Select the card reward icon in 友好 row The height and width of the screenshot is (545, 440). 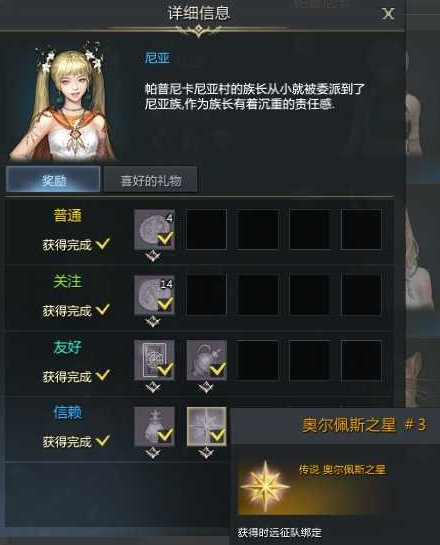point(154,360)
